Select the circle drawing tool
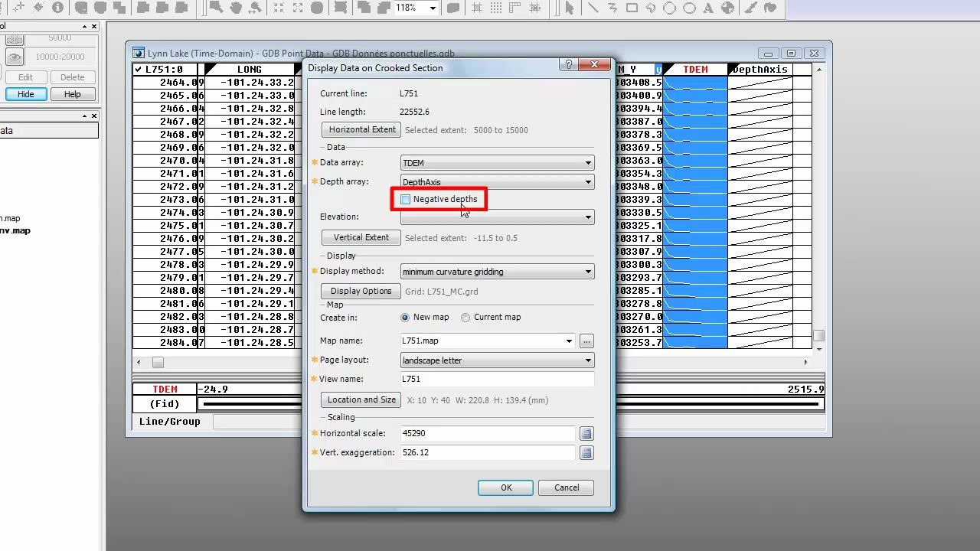980x551 pixels. coord(670,8)
